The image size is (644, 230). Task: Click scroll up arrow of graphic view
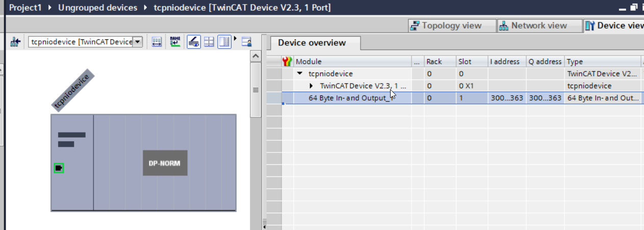pyautogui.click(x=256, y=55)
